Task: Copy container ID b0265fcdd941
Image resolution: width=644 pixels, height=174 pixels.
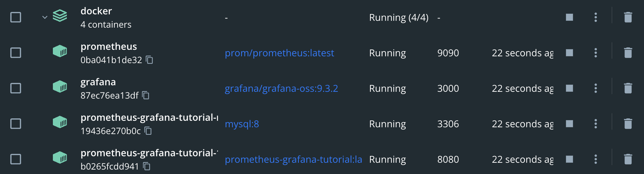Action: point(147,166)
